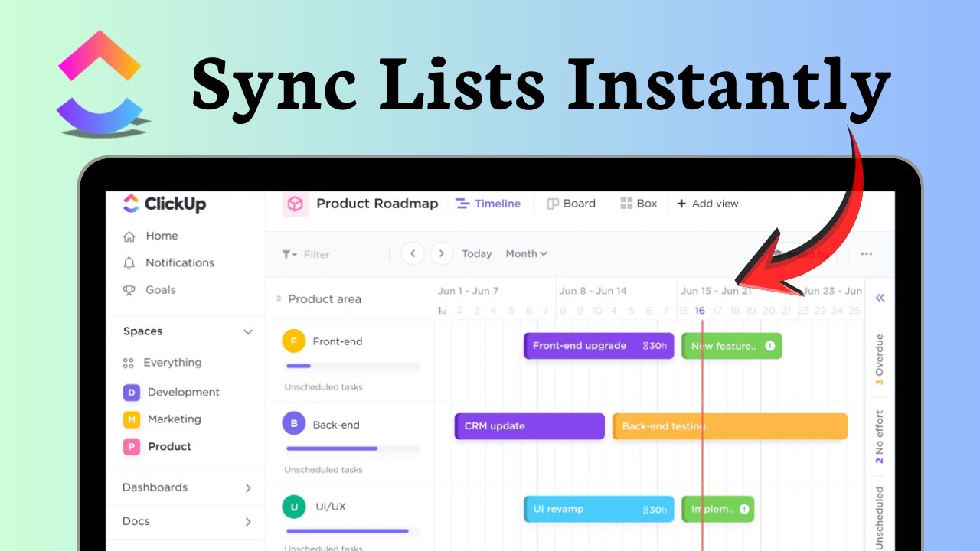
Task: Click the Notifications bell icon
Action: pyautogui.click(x=129, y=263)
